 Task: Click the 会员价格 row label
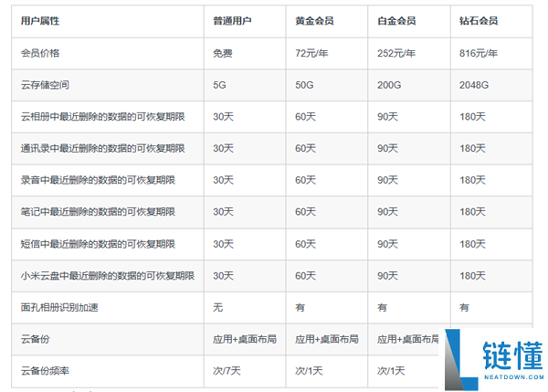40,53
